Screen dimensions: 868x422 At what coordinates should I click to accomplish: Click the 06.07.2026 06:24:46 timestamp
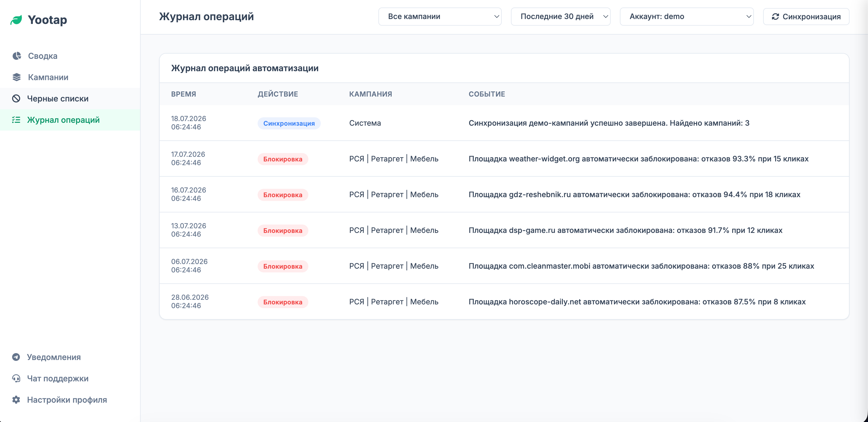coord(189,265)
